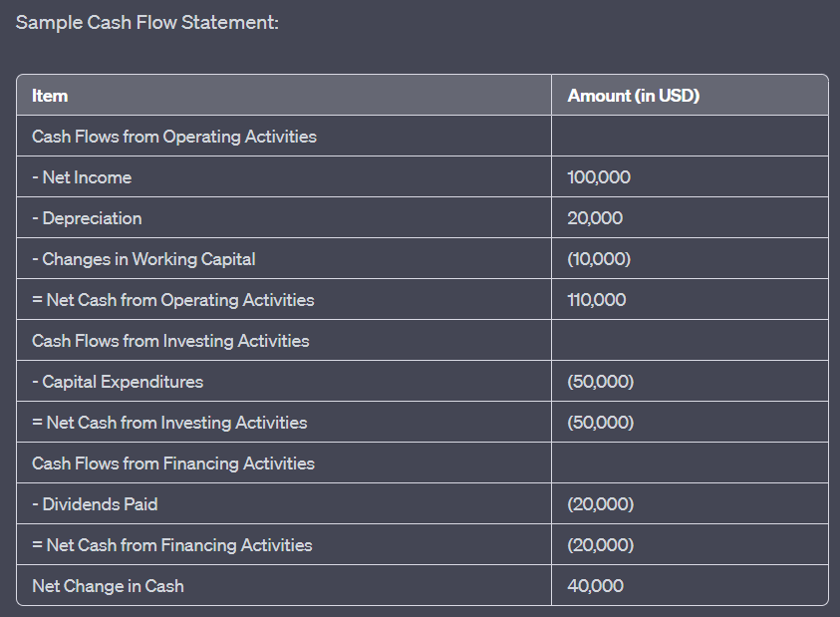Select "Net Cash from Operating Activities" label

tap(173, 300)
